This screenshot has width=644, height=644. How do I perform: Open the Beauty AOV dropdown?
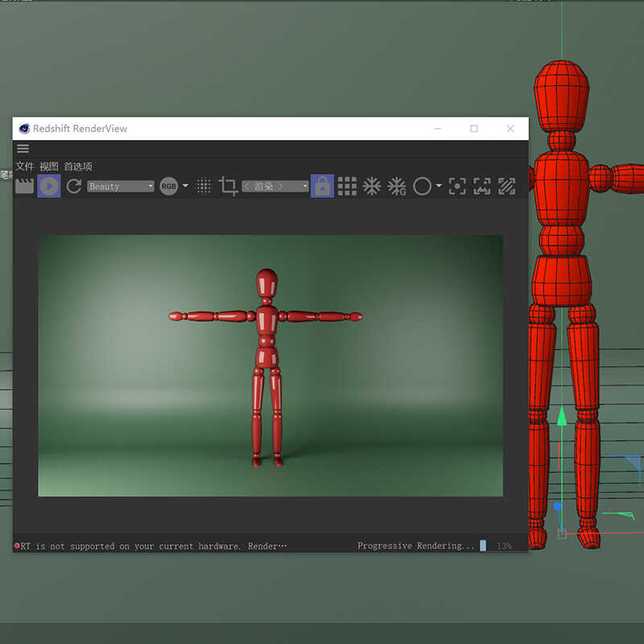pyautogui.click(x=119, y=186)
